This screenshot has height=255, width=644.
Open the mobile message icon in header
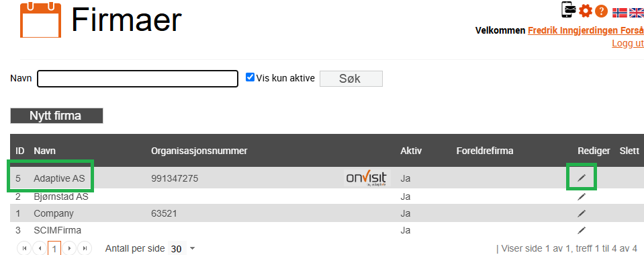pyautogui.click(x=568, y=10)
